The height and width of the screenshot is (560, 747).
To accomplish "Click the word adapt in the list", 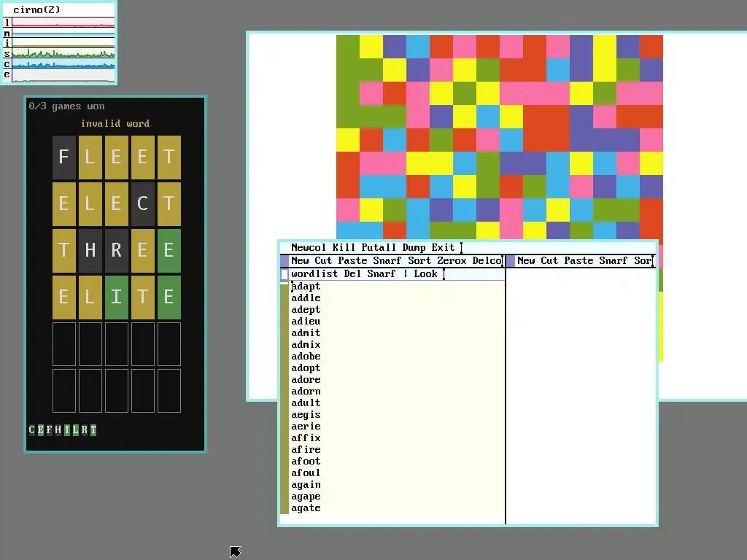I will (x=306, y=286).
